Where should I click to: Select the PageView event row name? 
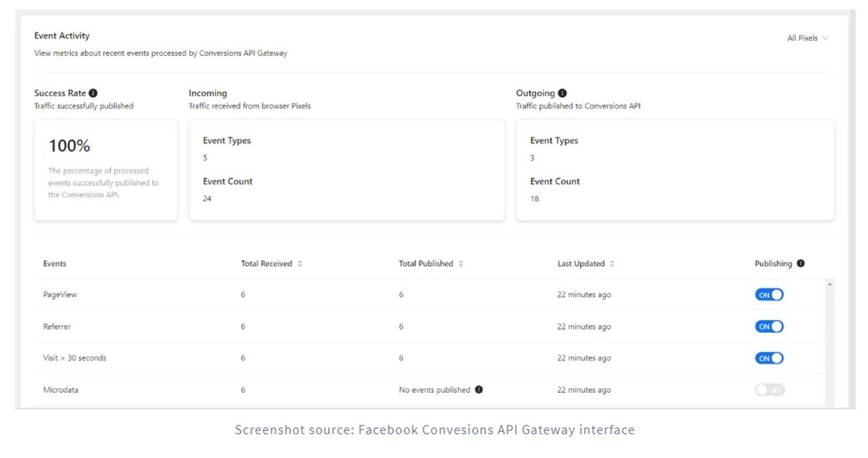(x=60, y=295)
